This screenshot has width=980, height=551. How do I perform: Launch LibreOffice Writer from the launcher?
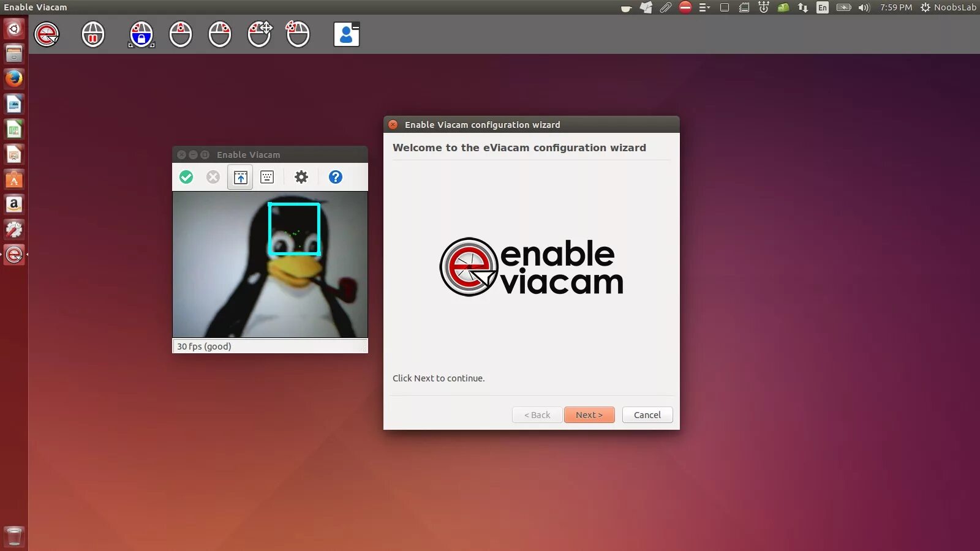tap(14, 104)
